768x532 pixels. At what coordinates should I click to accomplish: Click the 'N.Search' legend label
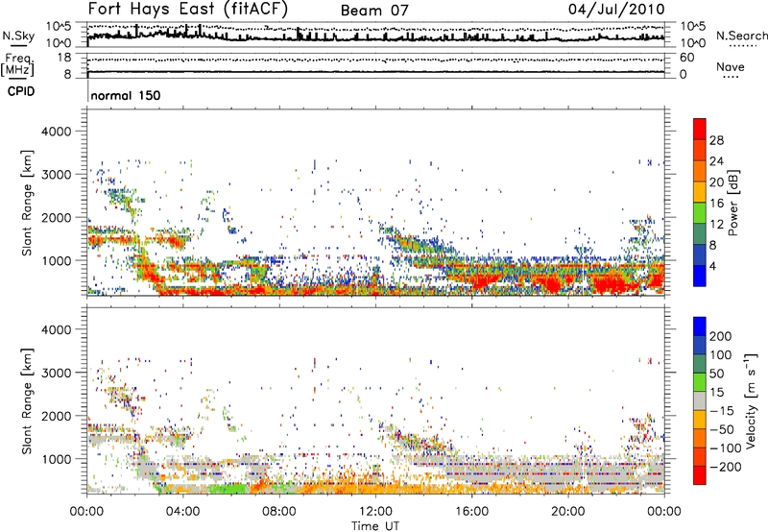(x=742, y=36)
